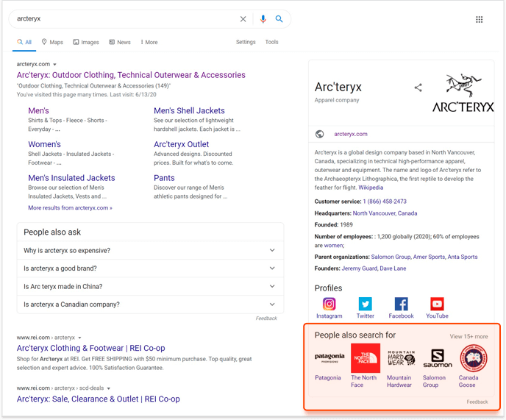The width and height of the screenshot is (506, 420).
Task: Open founder Dave Lane link
Action: click(393, 268)
